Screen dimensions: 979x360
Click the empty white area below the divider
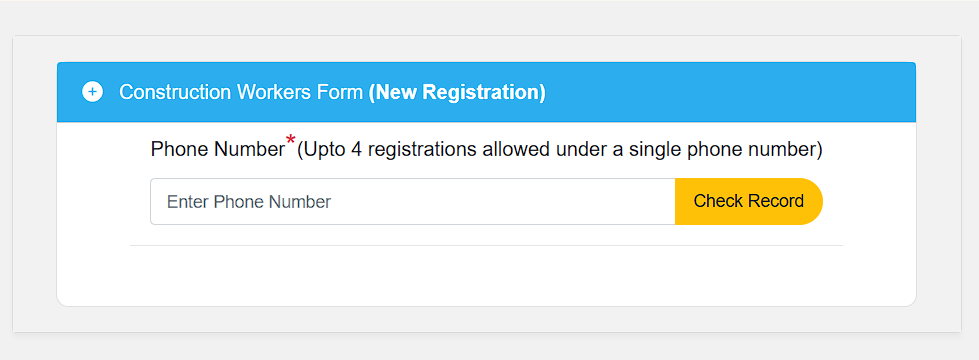(486, 276)
